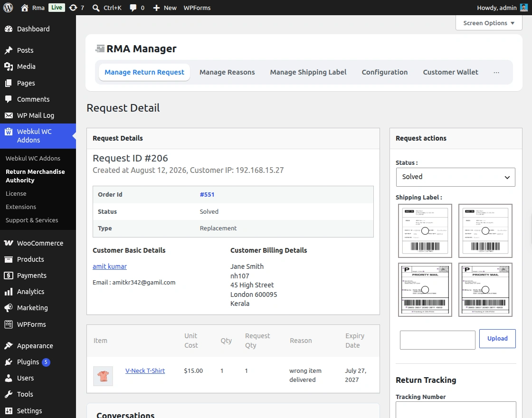The image size is (532, 418).
Task: Click the WordPress logo icon
Action: (8, 8)
